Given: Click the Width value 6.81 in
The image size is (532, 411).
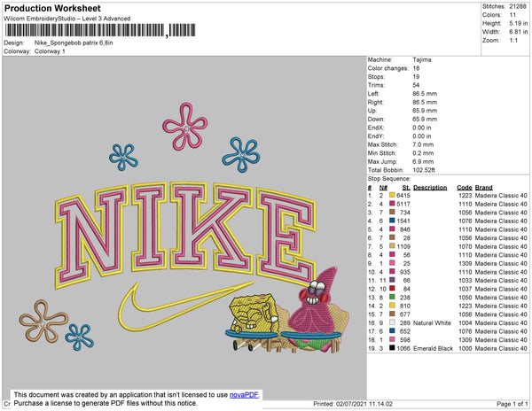Looking at the screenshot, I should point(518,32).
